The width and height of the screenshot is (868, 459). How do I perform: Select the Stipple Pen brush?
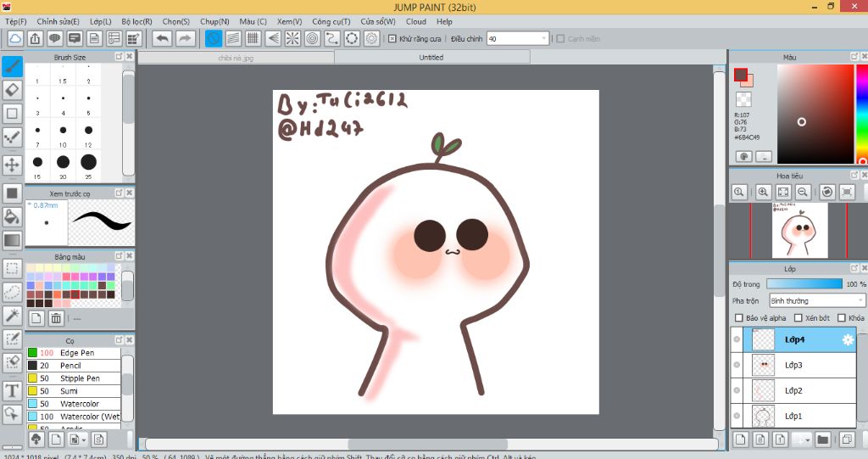74,378
